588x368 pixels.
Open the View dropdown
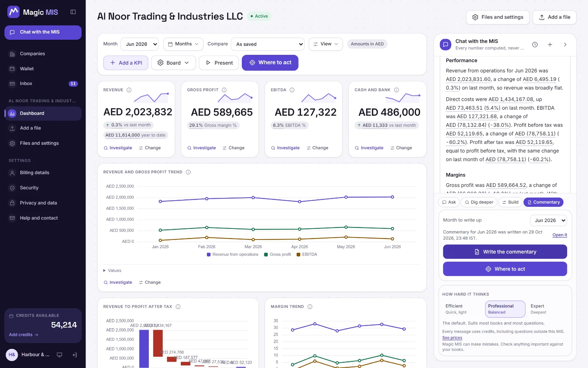(326, 44)
